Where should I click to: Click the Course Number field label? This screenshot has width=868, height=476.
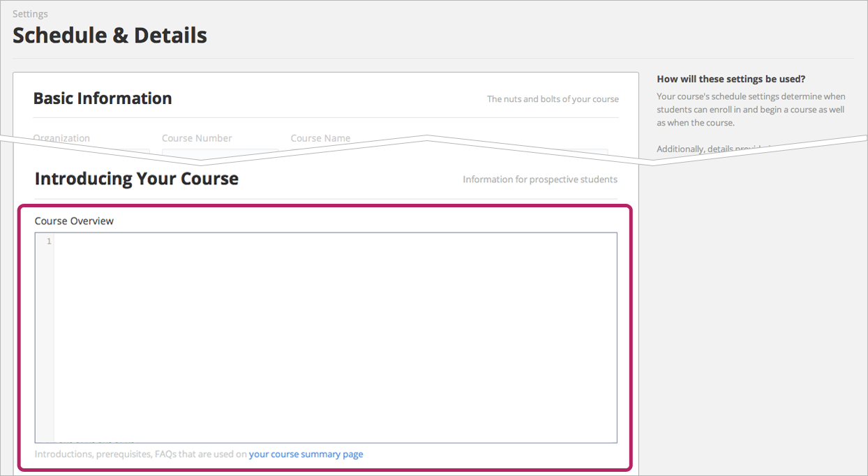(197, 138)
